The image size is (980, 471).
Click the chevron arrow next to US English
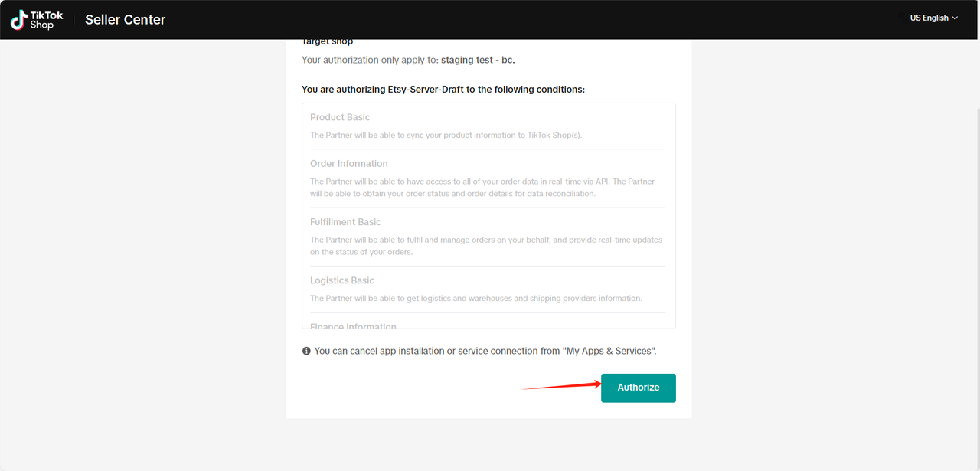[955, 18]
